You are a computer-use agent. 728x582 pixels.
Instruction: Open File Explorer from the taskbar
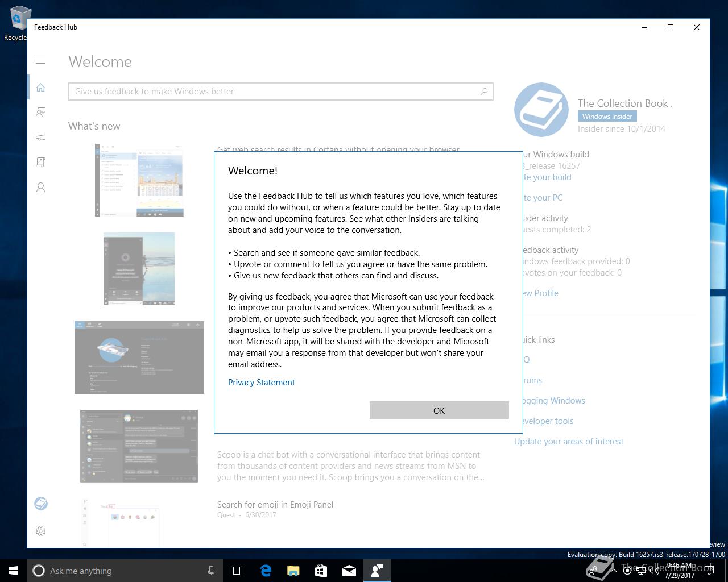pos(293,571)
